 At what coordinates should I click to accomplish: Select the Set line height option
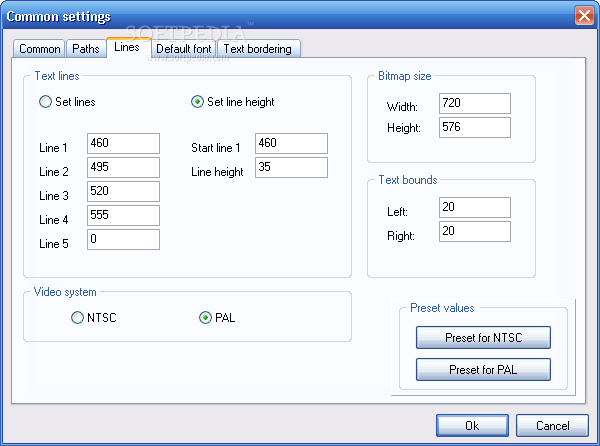coord(233,102)
